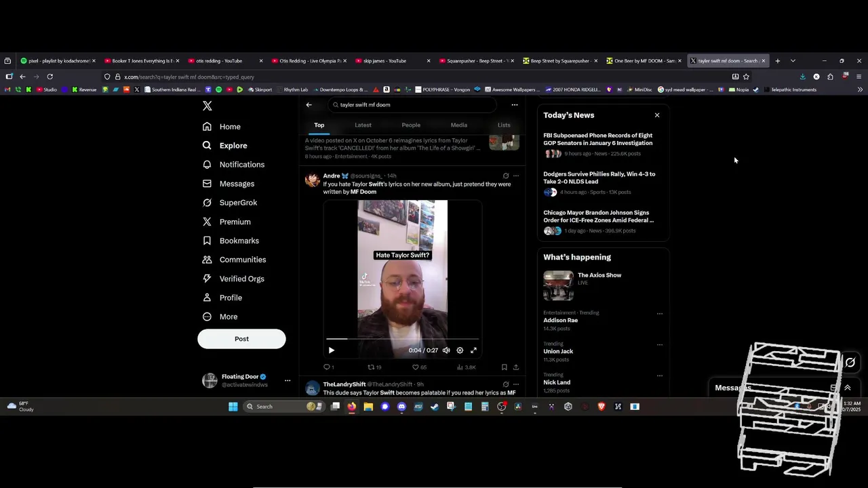Open Profile in the left navigation
Screen dimensions: 868x488
tap(222, 298)
